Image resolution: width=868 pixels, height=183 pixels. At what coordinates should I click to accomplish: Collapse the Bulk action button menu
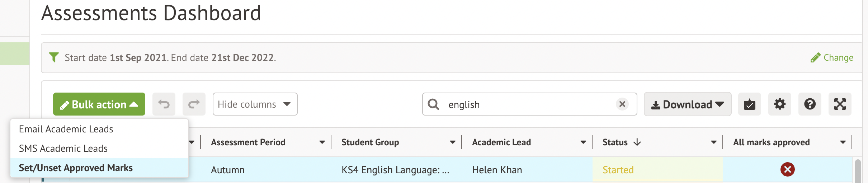click(x=99, y=104)
